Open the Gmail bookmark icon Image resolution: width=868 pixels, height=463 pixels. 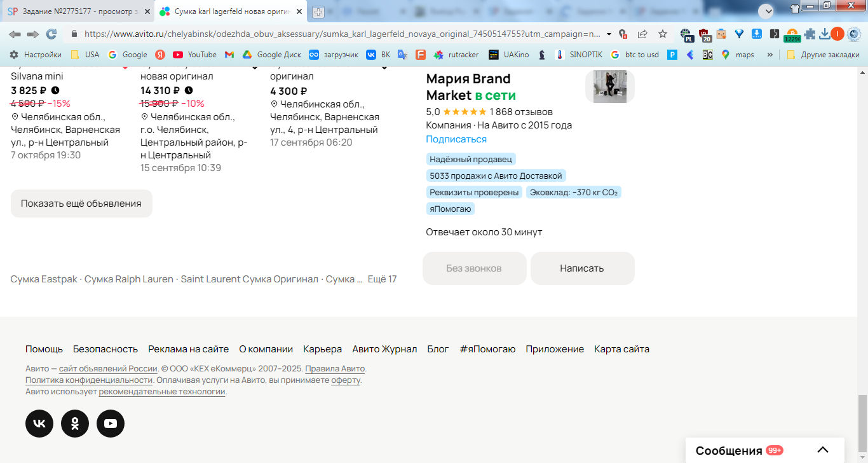click(x=229, y=55)
